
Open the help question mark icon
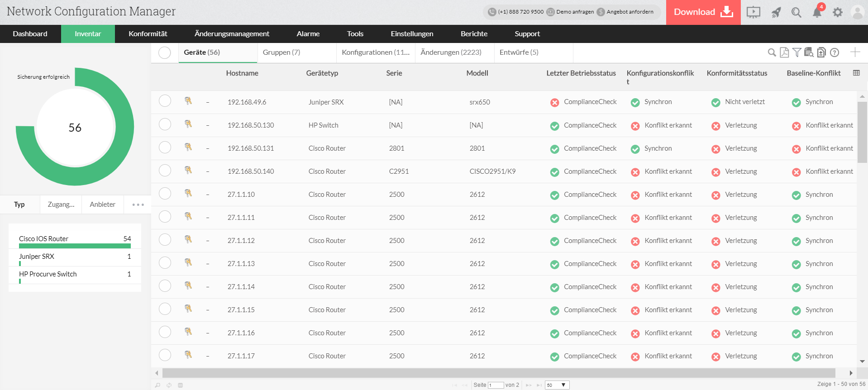pyautogui.click(x=835, y=52)
